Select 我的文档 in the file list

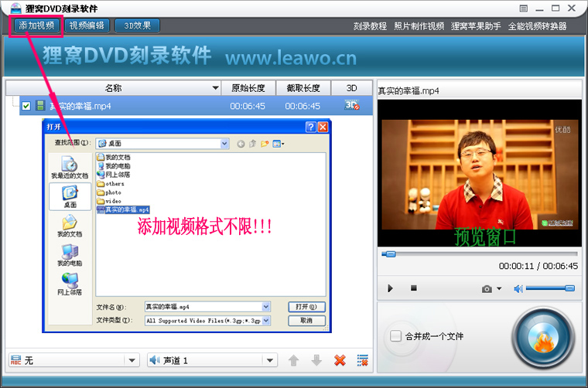pyautogui.click(x=114, y=158)
